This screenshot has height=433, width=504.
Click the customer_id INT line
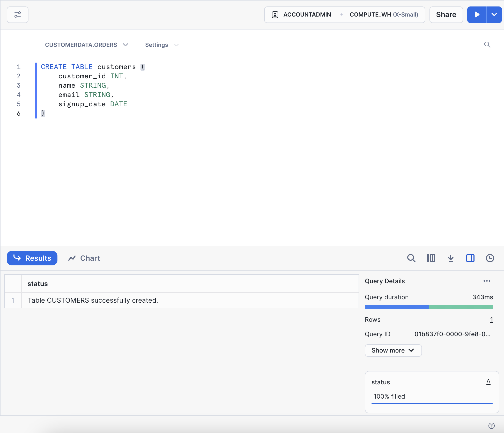coord(93,76)
